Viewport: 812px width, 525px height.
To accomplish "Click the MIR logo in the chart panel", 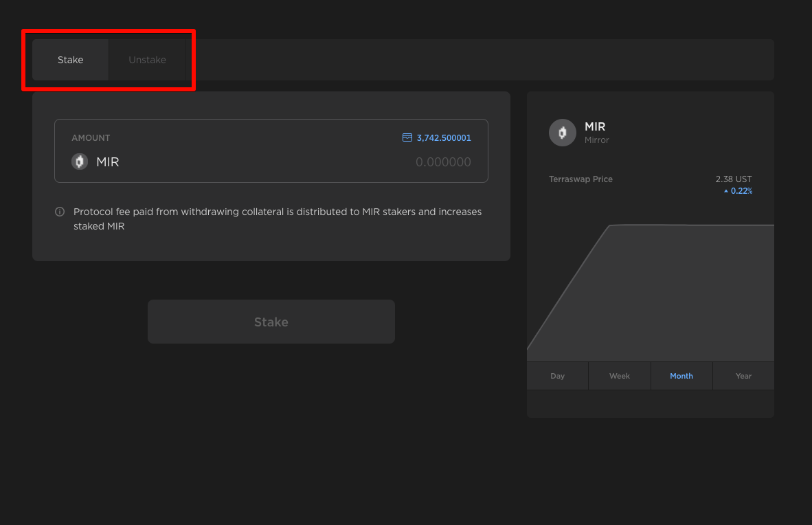I will [562, 133].
